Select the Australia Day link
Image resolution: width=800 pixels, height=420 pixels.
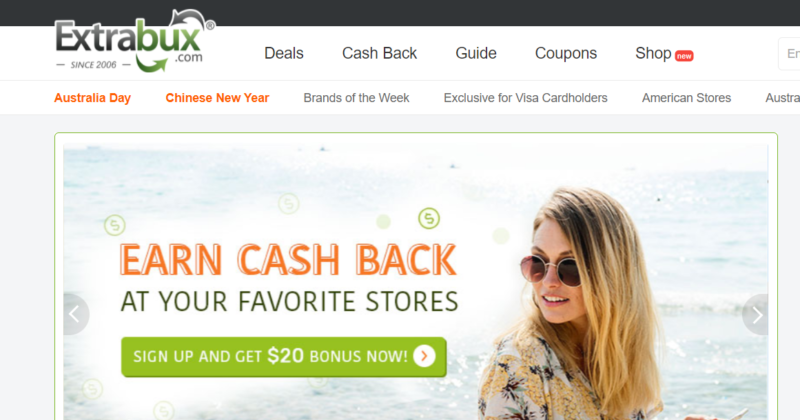[x=92, y=98]
